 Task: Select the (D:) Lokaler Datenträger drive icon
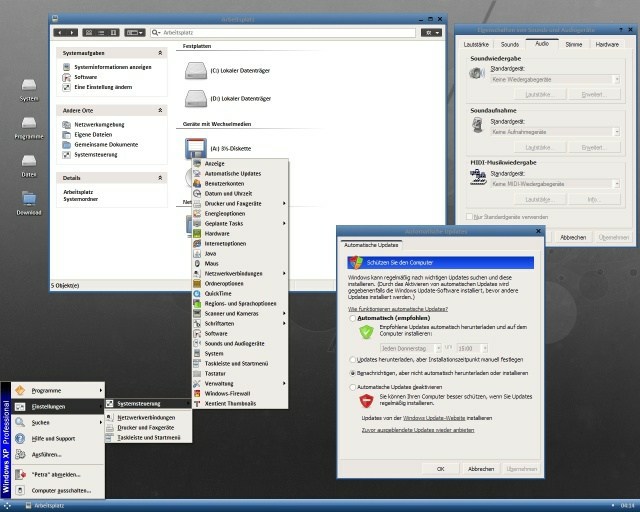196,98
